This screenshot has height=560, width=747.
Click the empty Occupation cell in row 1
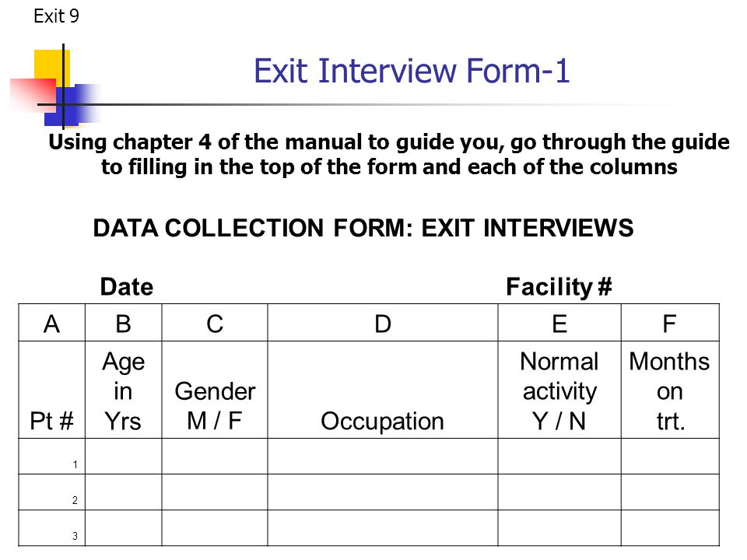[x=383, y=457]
